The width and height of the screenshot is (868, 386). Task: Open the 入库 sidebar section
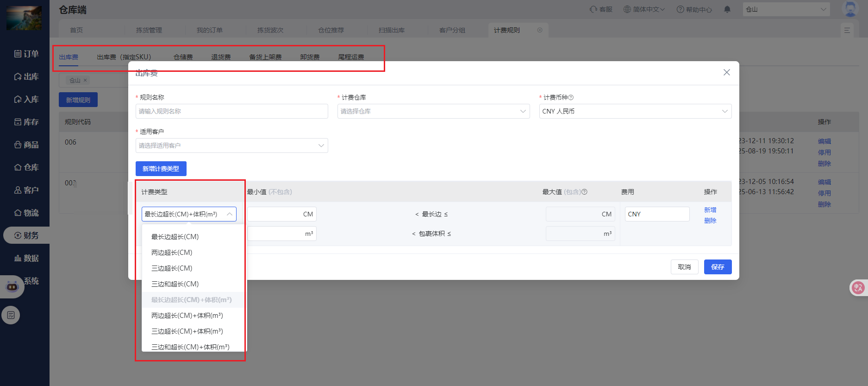(26, 99)
